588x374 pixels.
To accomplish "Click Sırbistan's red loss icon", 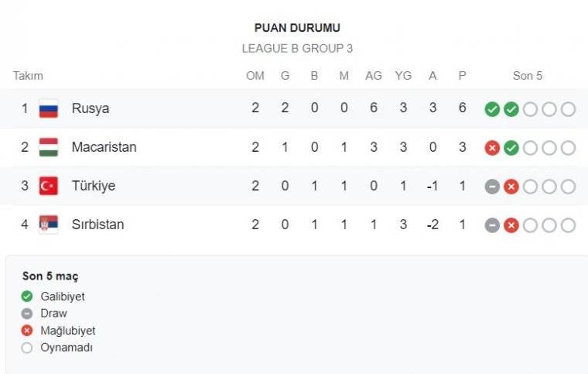I will click(511, 225).
